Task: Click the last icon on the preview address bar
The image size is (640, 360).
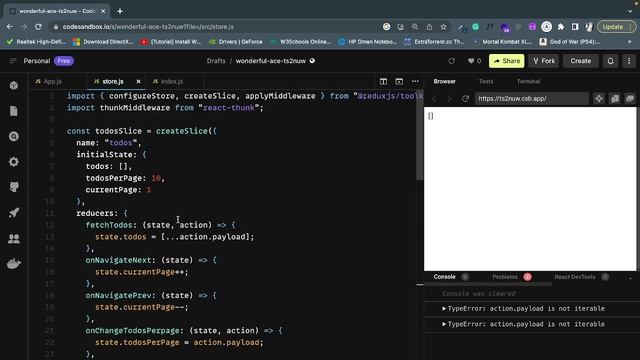Action: point(630,99)
